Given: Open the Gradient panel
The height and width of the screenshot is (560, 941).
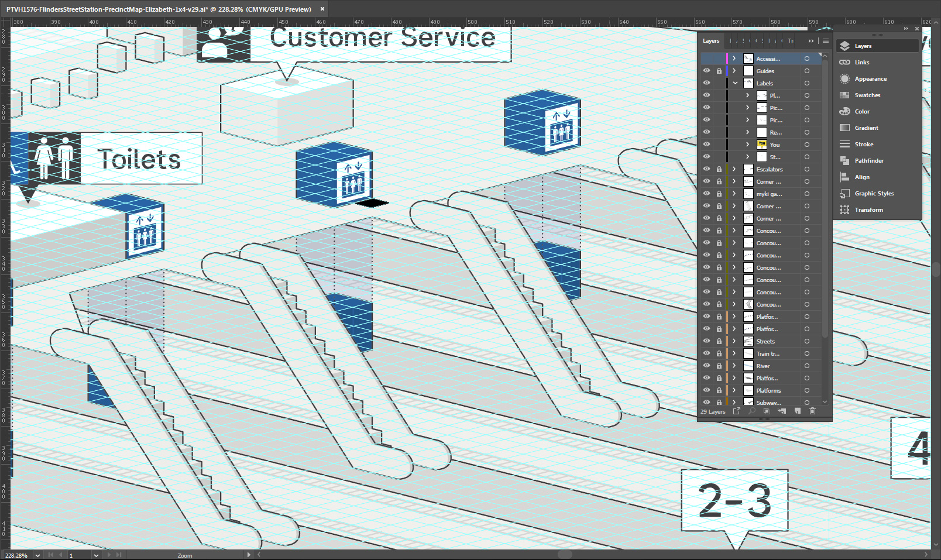Looking at the screenshot, I should 877,128.
